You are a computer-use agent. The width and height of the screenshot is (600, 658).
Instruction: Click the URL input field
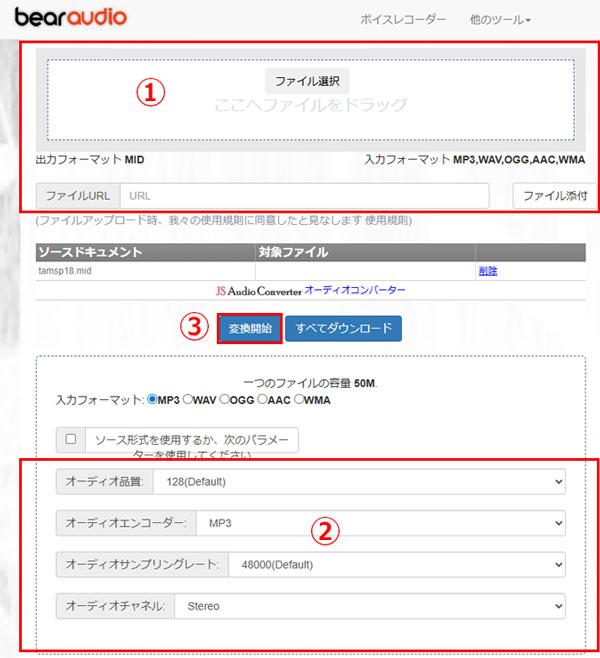click(304, 195)
